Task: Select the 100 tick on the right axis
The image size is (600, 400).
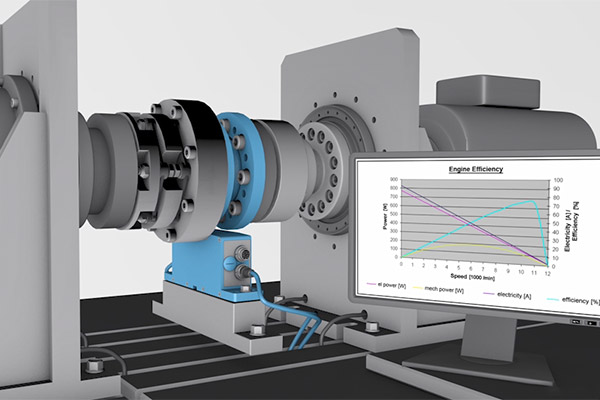Action: tap(557, 182)
